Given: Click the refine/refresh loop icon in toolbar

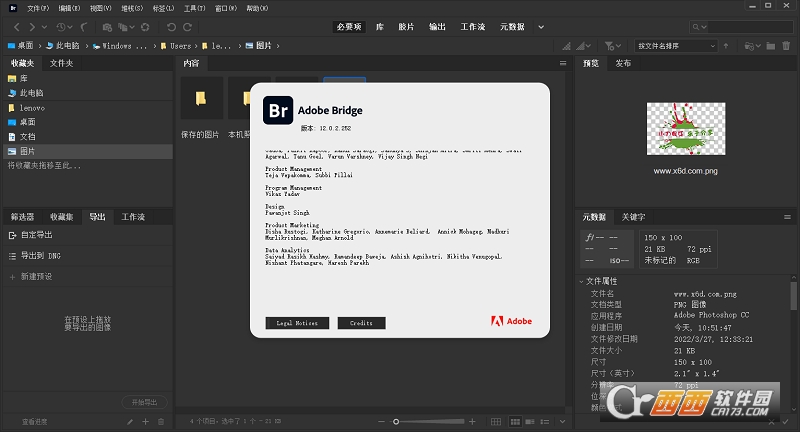Looking at the screenshot, I should click(145, 26).
